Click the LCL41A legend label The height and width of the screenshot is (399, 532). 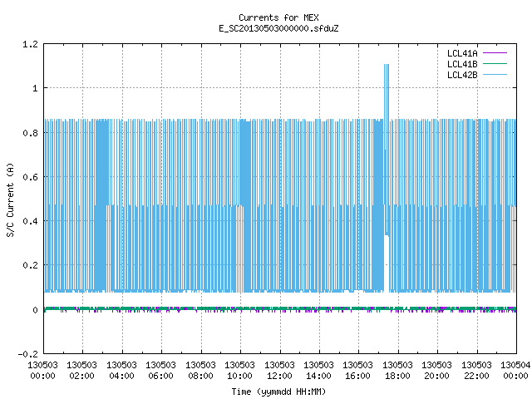(462, 53)
